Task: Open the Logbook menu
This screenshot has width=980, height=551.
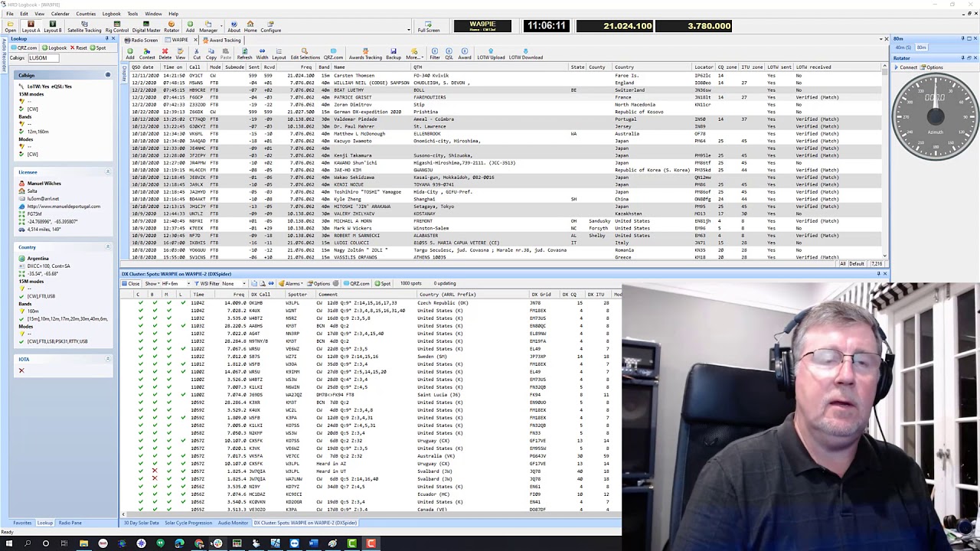Action: click(111, 14)
